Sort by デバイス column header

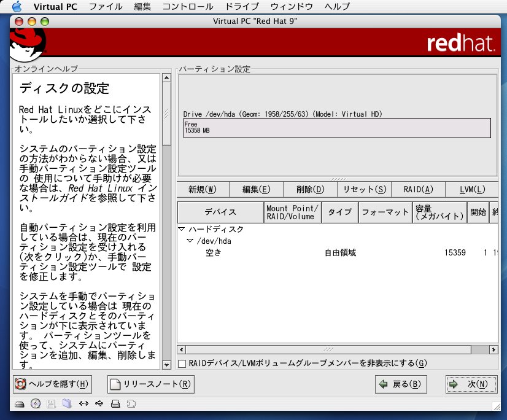[220, 212]
